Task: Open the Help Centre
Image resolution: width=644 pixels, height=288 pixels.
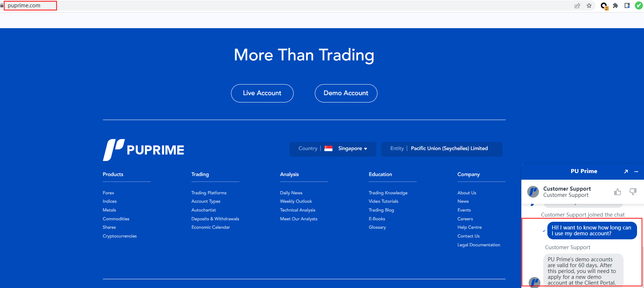Action: point(469,227)
